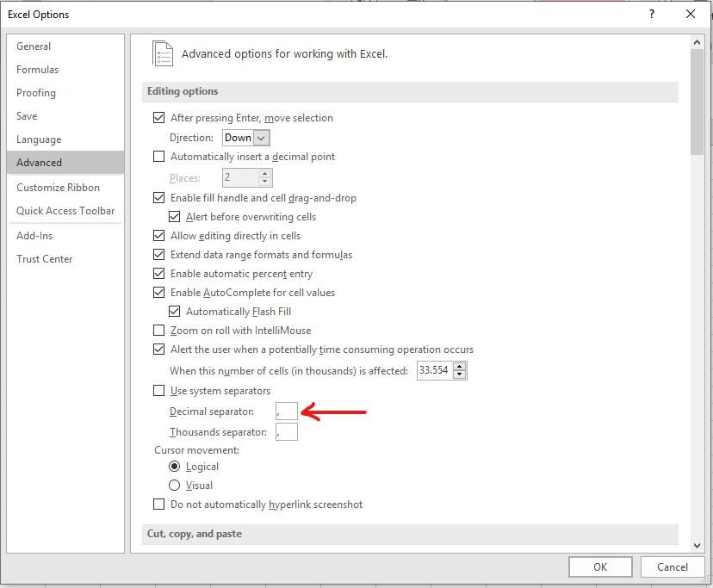
Task: Increase the Places value with the up arrow
Action: coord(264,173)
